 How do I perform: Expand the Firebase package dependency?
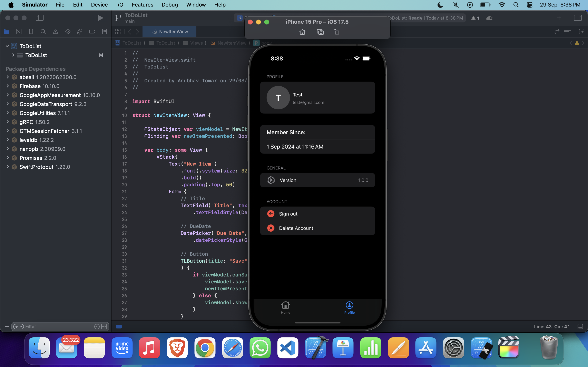(8, 86)
